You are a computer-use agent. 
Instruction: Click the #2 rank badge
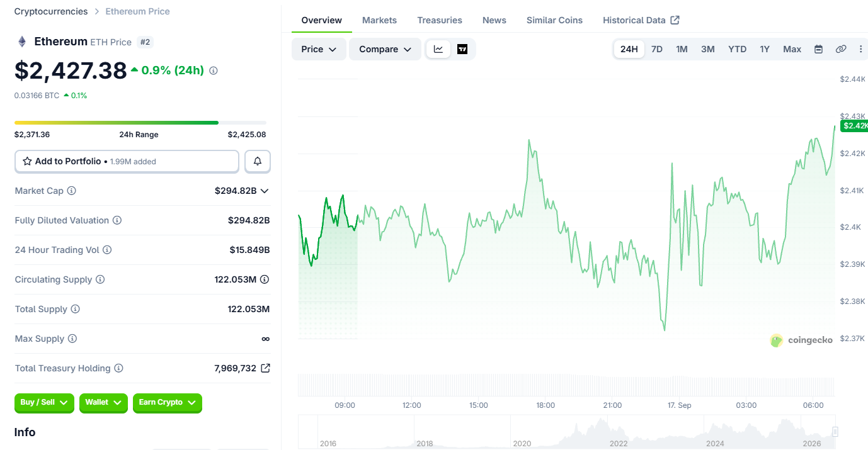coord(145,42)
